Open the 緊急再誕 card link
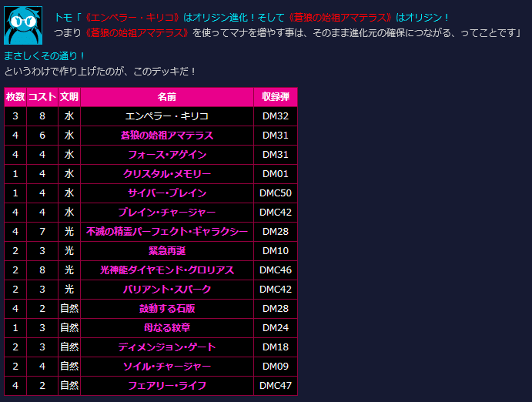This screenshot has height=402, width=532. tap(167, 251)
